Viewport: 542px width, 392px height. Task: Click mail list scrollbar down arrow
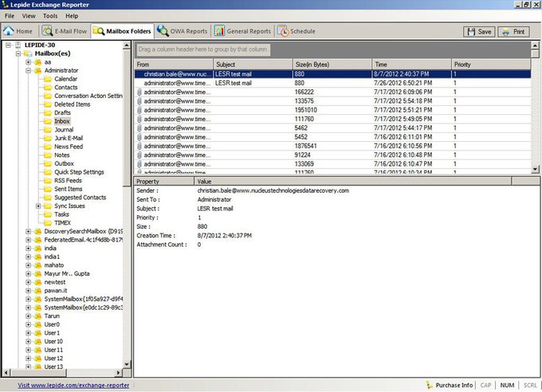click(535, 169)
